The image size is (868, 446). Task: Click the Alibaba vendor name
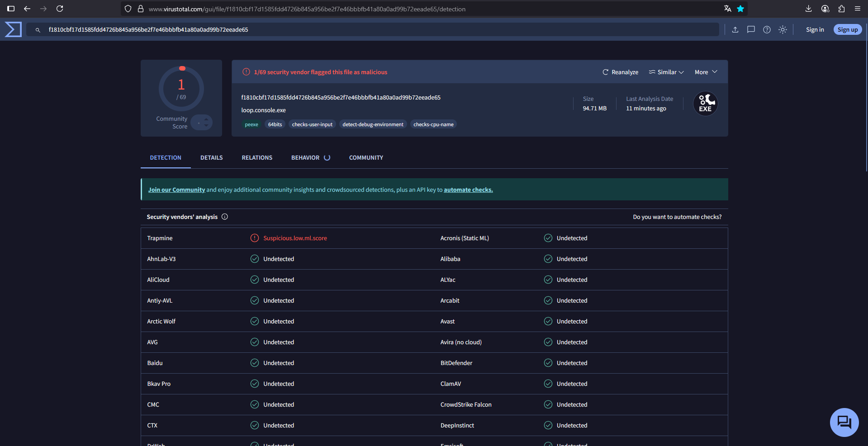click(x=450, y=259)
